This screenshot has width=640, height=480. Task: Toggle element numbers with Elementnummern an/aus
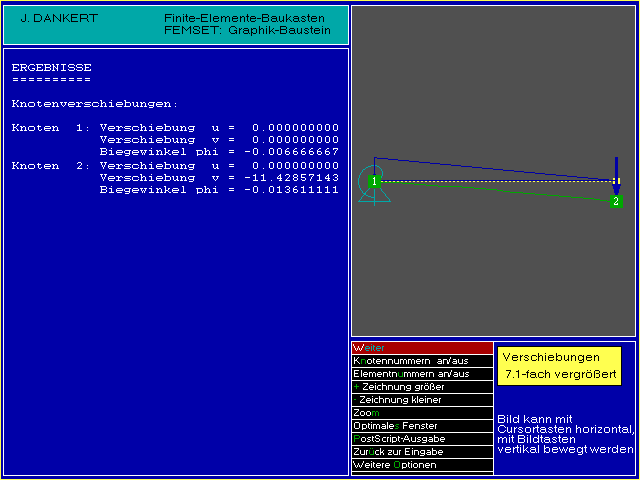[422, 373]
